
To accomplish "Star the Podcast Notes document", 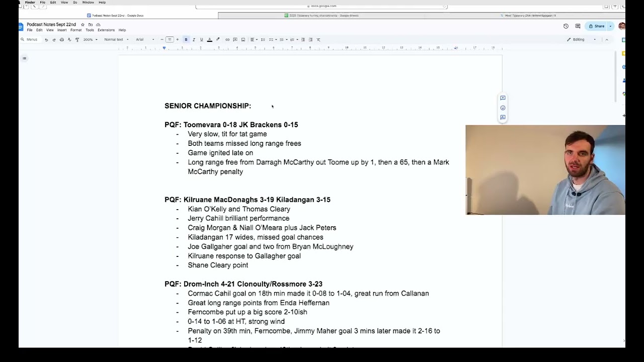I will [x=83, y=25].
